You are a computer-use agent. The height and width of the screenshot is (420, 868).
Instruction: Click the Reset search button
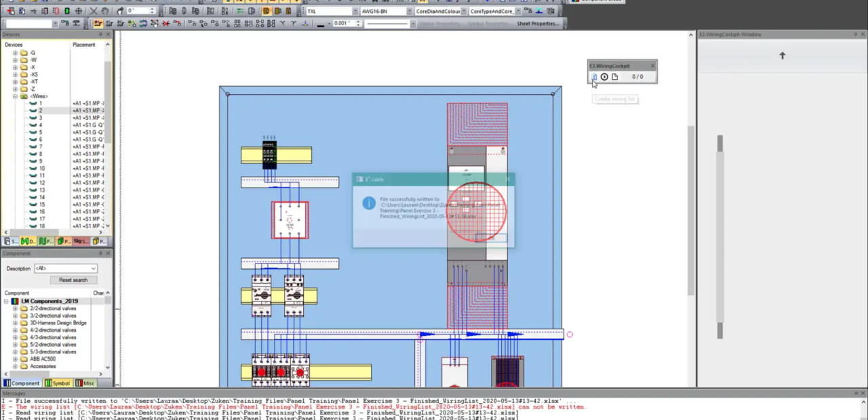click(x=73, y=280)
